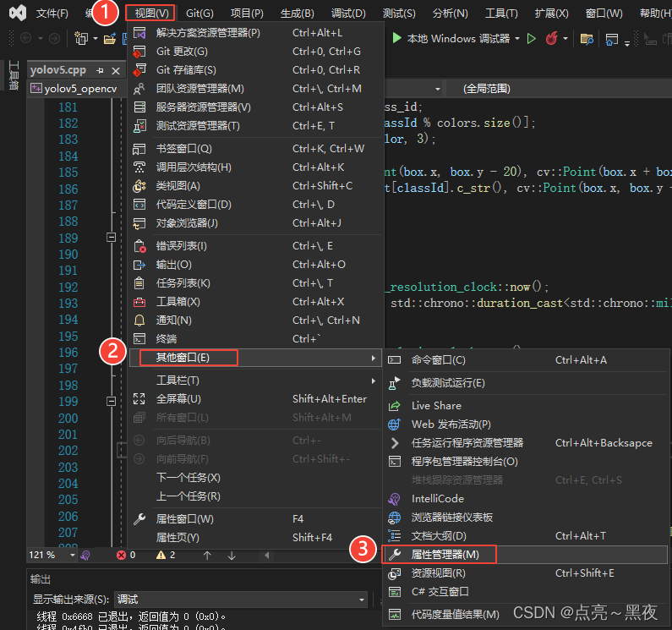Open the 121 % zoom dropdown
This screenshot has height=630, width=672.
click(x=73, y=556)
